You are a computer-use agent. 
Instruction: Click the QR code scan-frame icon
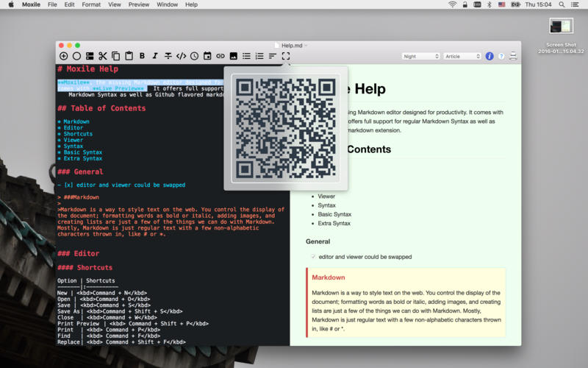pos(286,56)
